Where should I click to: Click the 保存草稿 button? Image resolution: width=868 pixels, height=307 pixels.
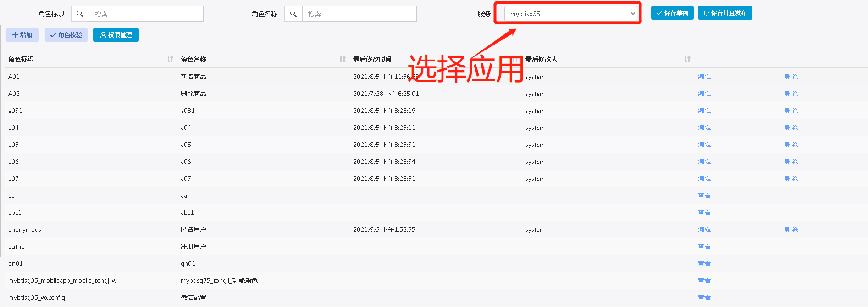(672, 13)
